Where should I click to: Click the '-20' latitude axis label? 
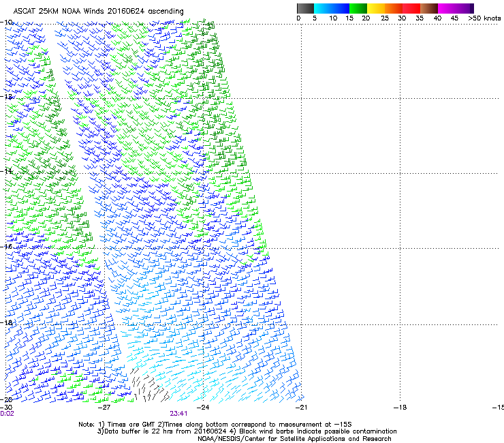coord(6,399)
